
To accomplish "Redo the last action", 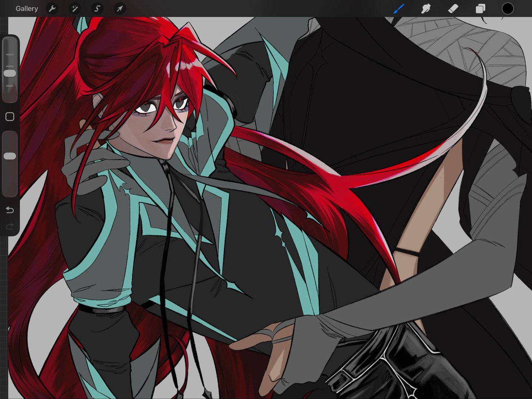I will [x=10, y=227].
